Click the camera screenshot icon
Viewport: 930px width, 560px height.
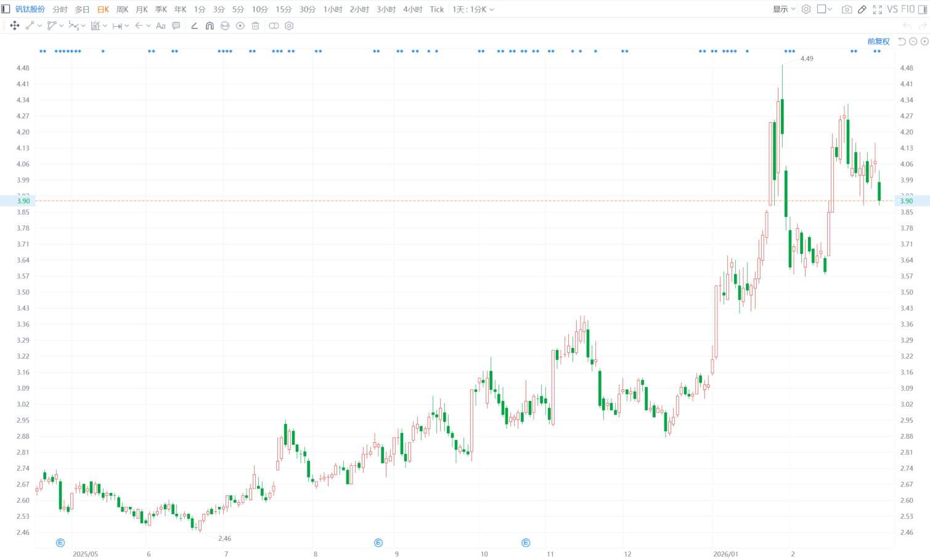pyautogui.click(x=847, y=9)
